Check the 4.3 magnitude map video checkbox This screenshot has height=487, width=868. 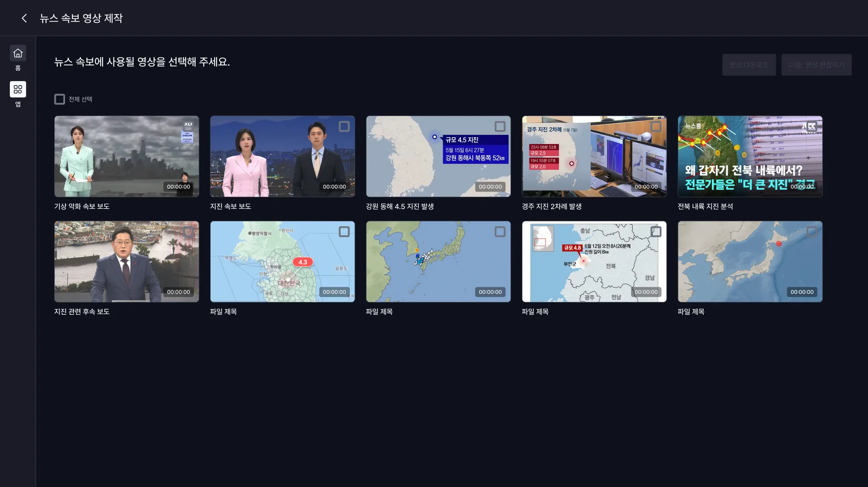[344, 232]
